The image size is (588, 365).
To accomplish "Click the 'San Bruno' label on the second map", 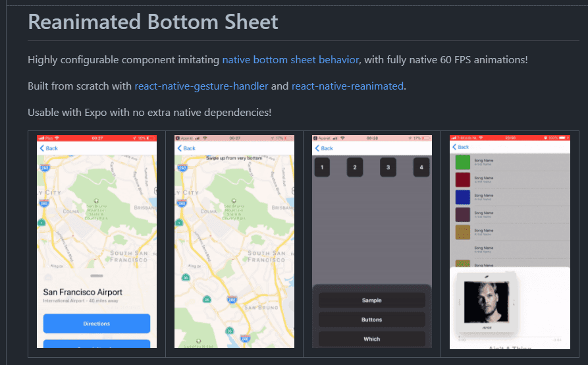I will [x=261, y=308].
